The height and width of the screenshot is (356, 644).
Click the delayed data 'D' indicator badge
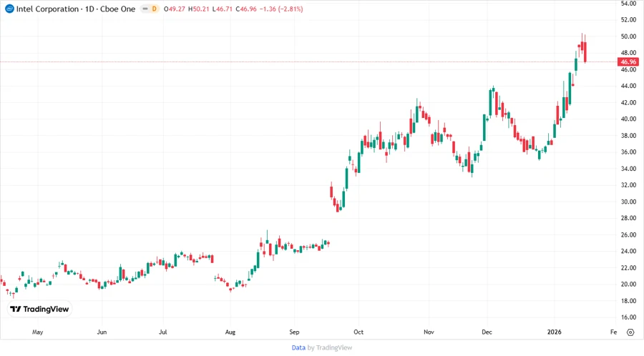(155, 9)
